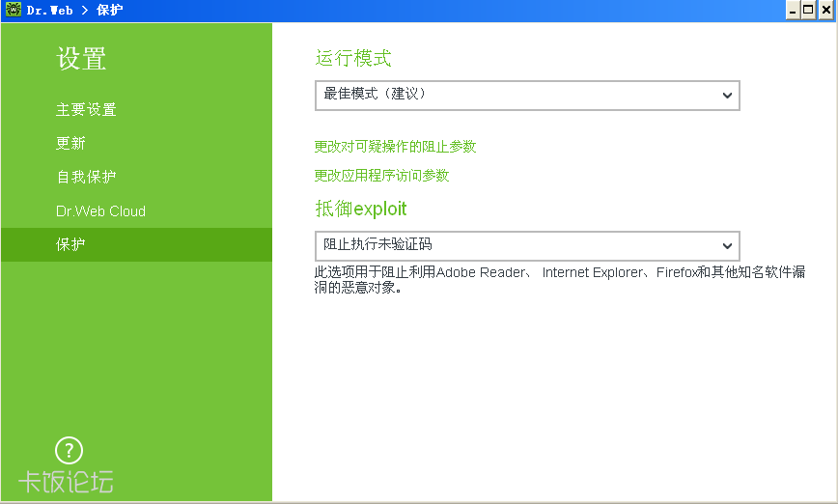Click the 保护 breadcrumb in title bar

pyautogui.click(x=109, y=11)
